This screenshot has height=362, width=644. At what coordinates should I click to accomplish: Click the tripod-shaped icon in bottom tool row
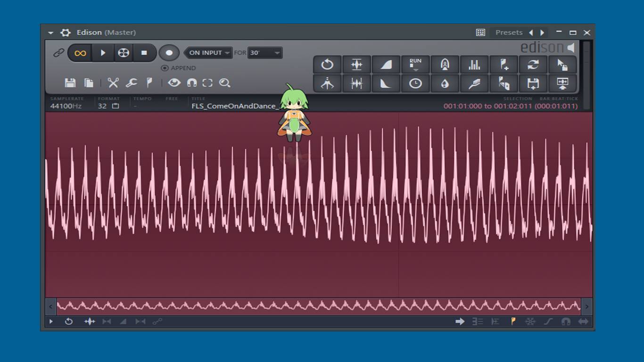click(327, 83)
